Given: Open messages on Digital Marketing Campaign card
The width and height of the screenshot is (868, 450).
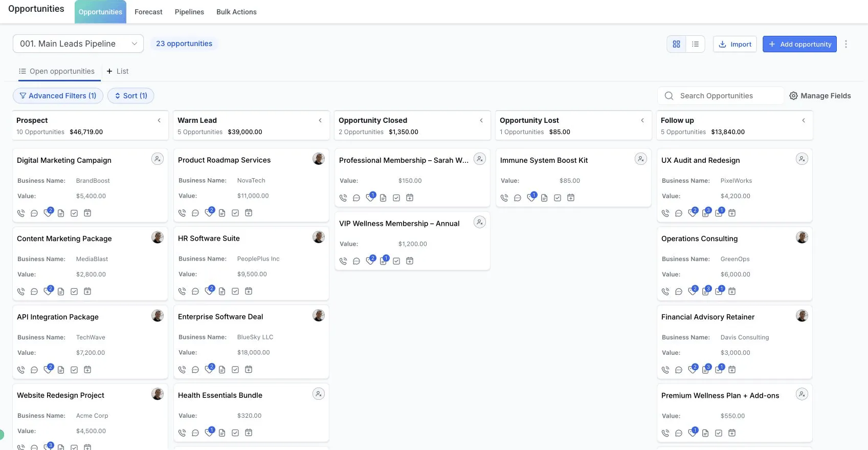Looking at the screenshot, I should coord(34,213).
